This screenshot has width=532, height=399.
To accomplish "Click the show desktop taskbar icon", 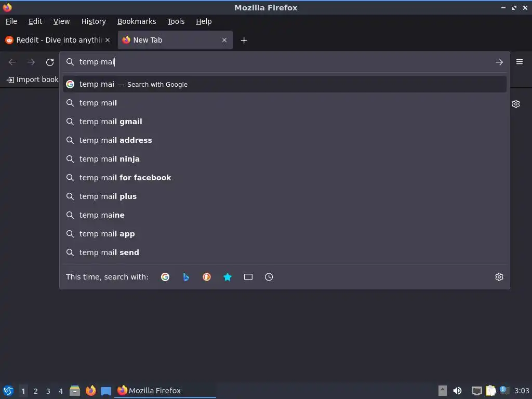I will (x=106, y=391).
